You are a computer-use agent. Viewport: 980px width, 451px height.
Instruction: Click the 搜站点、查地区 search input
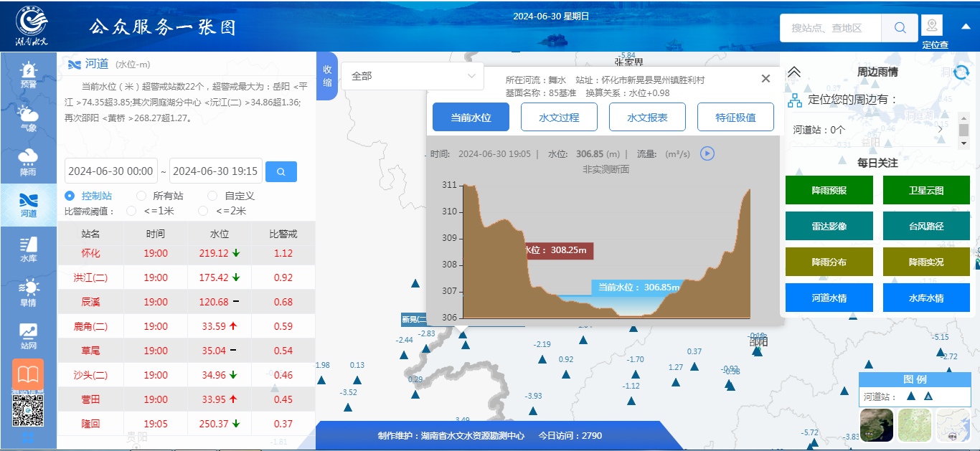[831, 28]
